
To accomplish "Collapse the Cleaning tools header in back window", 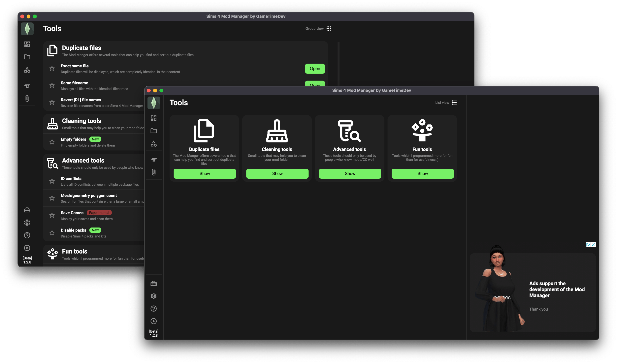I will click(x=94, y=124).
